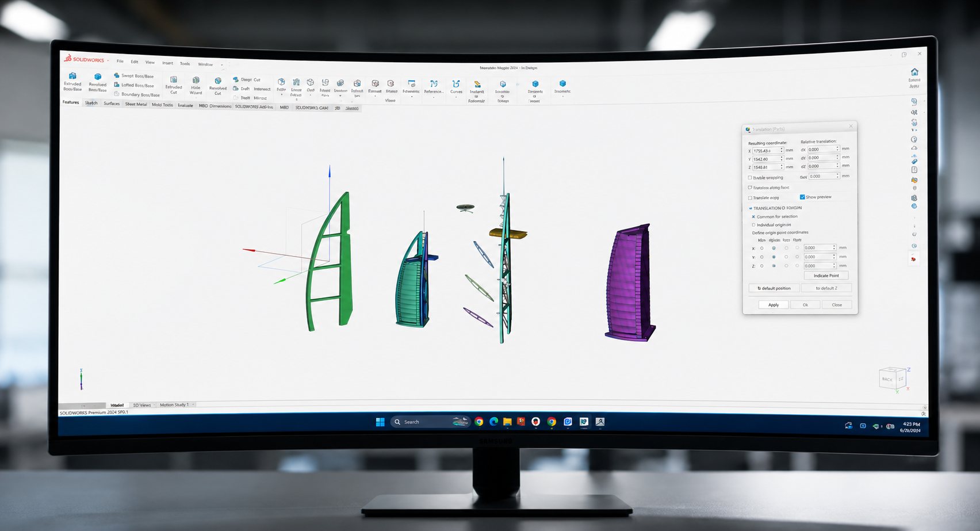980x531 pixels.
Task: Select the Fillet tool
Action: click(281, 85)
